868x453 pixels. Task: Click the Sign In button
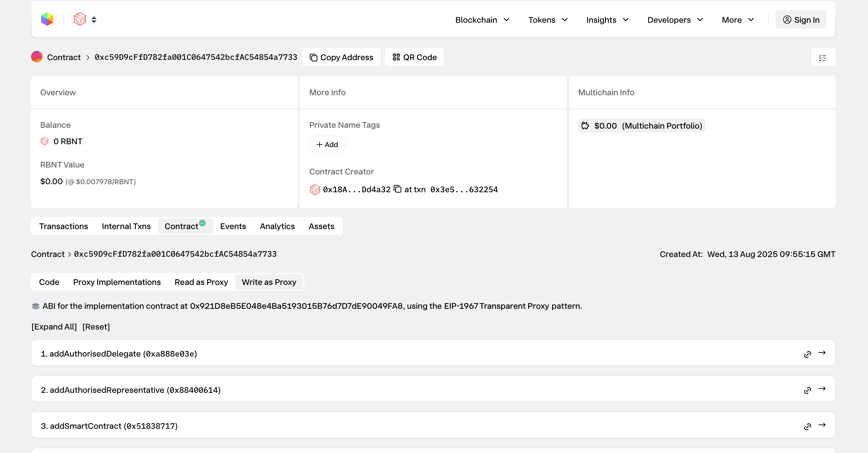tap(801, 20)
